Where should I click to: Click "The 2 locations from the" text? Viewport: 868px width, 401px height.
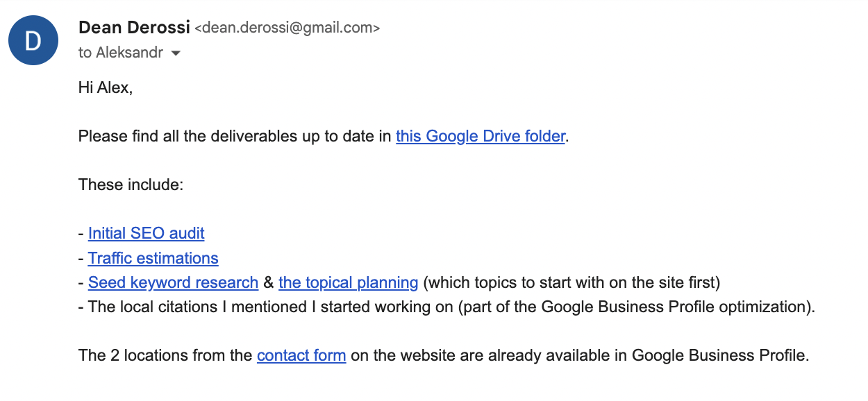[165, 356]
